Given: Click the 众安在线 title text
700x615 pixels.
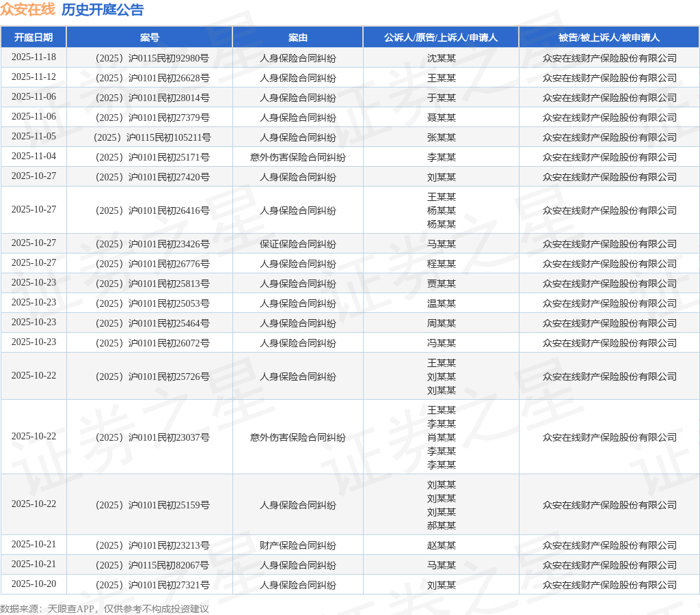Looking at the screenshot, I should coord(27,10).
